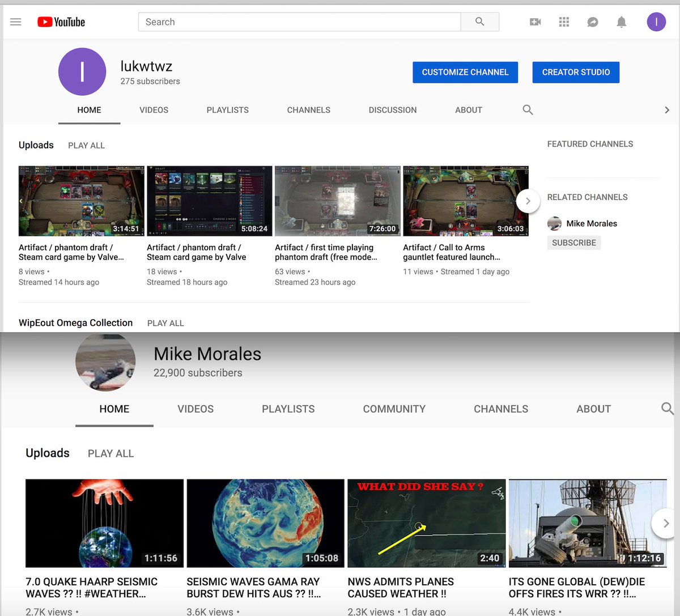Open Mike Morales About tab
The height and width of the screenshot is (616, 680).
(594, 409)
